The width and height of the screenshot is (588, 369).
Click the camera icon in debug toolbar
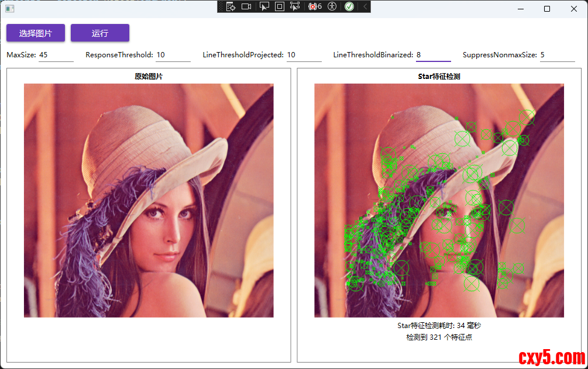pyautogui.click(x=246, y=6)
